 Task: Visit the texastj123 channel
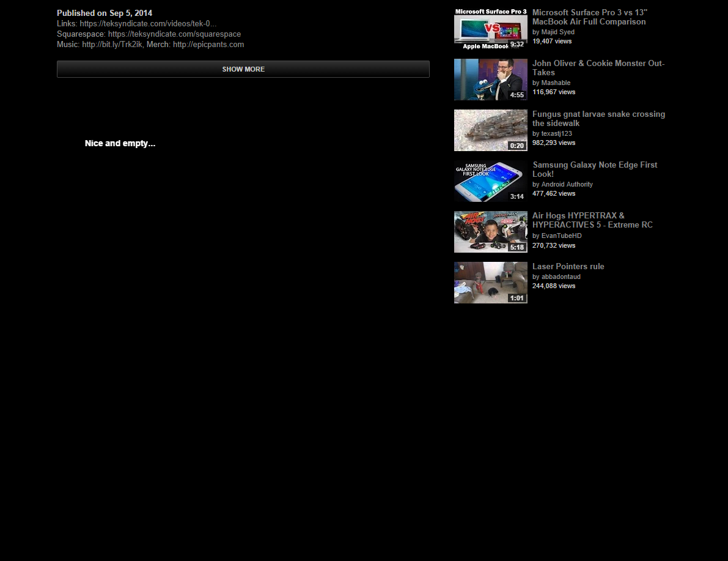click(557, 133)
